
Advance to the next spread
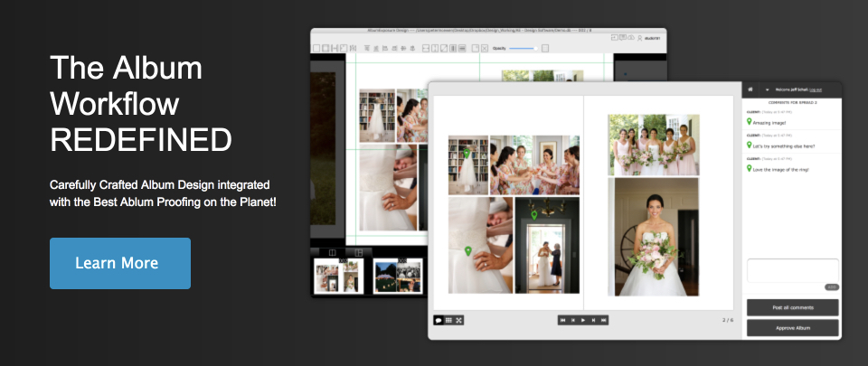pos(593,320)
